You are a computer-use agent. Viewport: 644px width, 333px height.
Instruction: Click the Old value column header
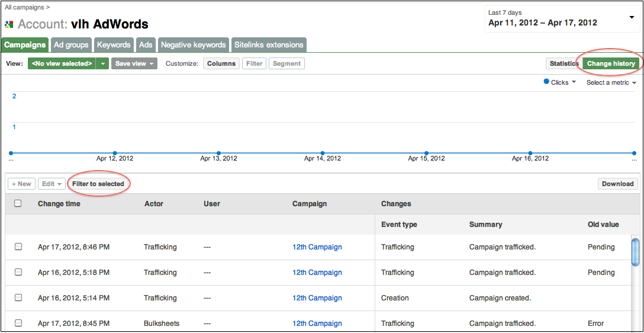tap(603, 225)
